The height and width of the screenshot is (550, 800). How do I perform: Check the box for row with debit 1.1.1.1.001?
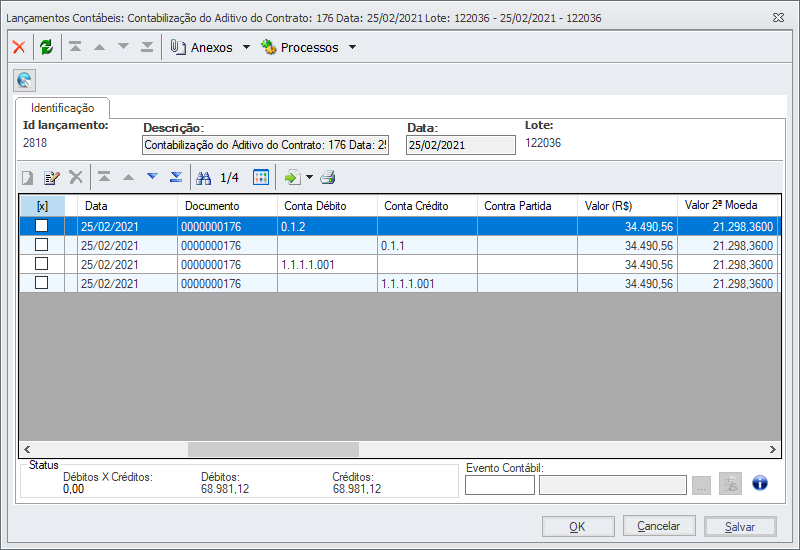[41, 264]
